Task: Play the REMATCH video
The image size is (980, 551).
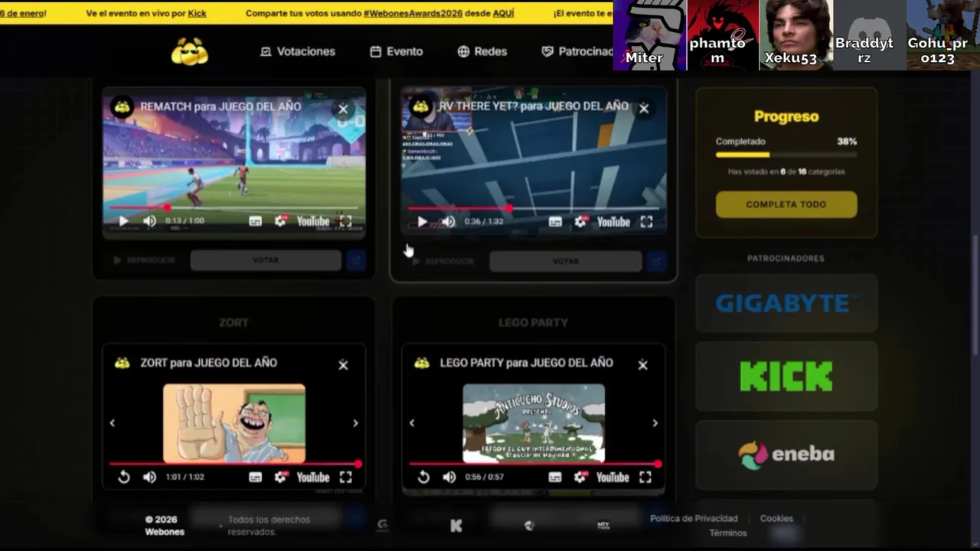Action: click(x=123, y=221)
